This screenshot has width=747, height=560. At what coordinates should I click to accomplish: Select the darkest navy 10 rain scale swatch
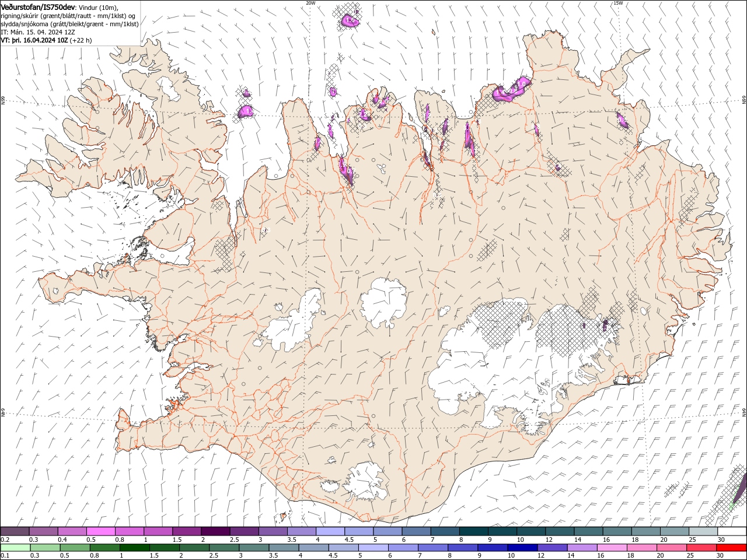point(523,548)
